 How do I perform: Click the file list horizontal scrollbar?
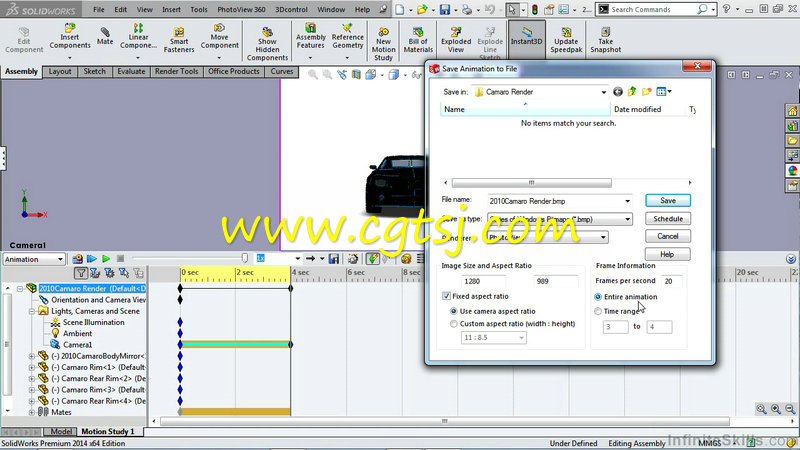(532, 183)
